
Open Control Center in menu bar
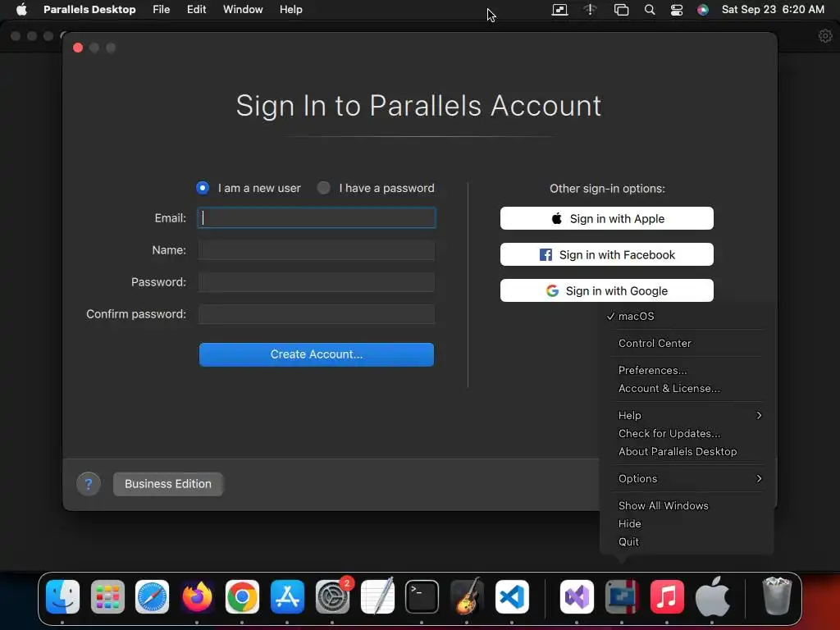[x=677, y=10]
